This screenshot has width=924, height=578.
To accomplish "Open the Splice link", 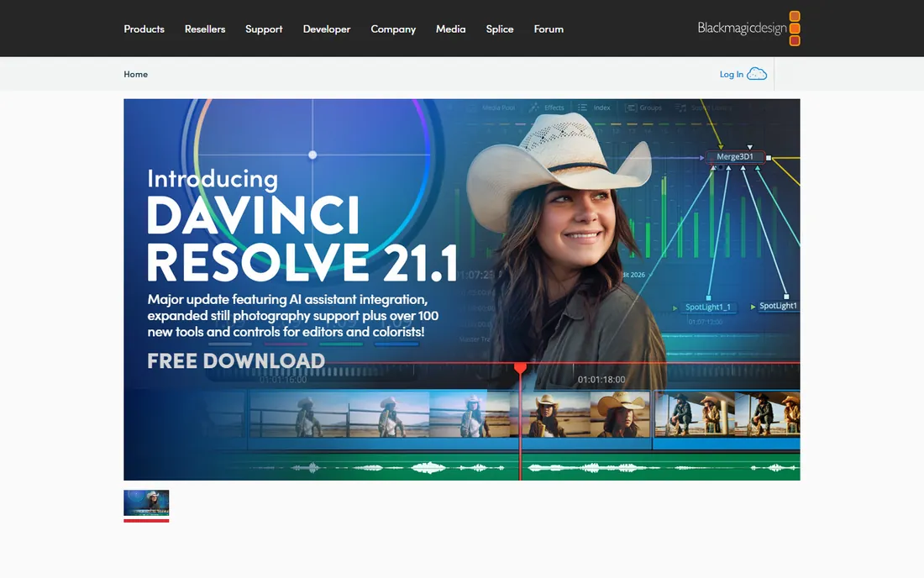I will click(x=499, y=29).
